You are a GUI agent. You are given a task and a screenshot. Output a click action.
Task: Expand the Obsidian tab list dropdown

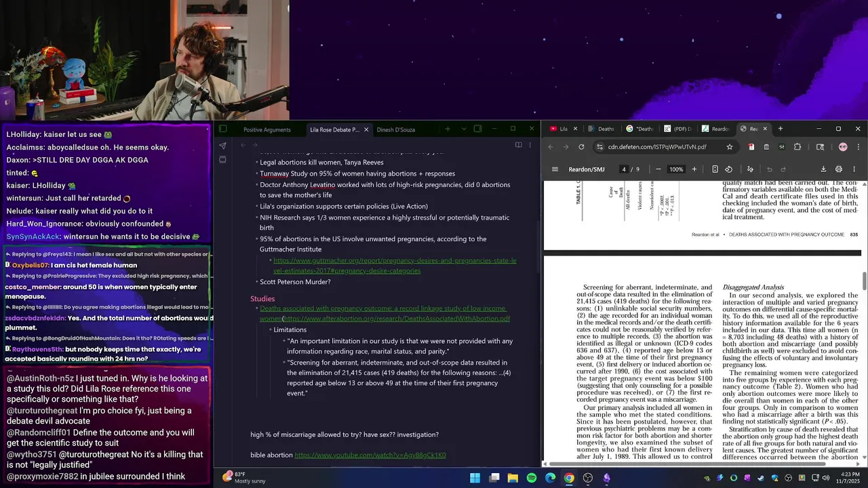[464, 129]
